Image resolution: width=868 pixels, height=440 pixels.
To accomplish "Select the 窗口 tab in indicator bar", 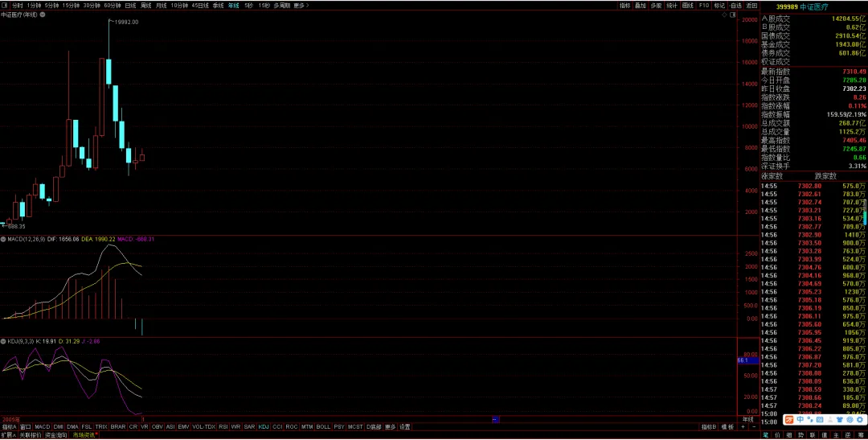I will [26, 426].
